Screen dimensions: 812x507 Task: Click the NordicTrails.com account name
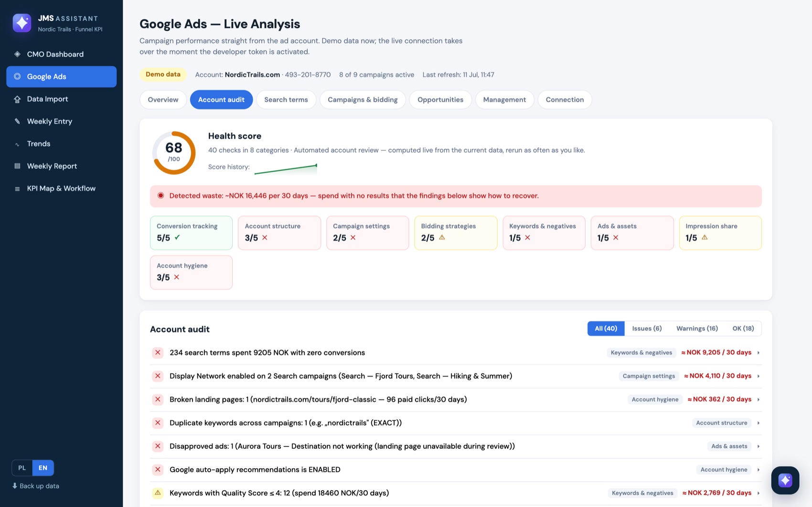252,74
